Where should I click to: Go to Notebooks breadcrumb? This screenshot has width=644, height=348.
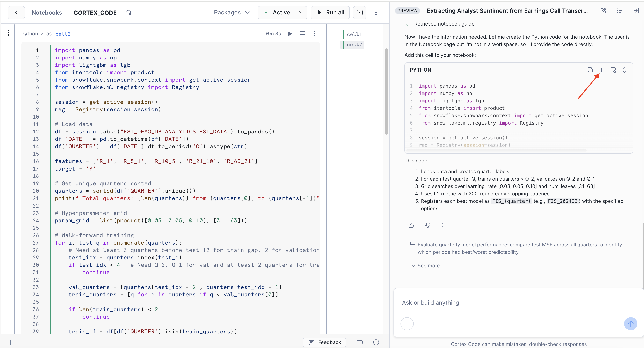pyautogui.click(x=47, y=13)
